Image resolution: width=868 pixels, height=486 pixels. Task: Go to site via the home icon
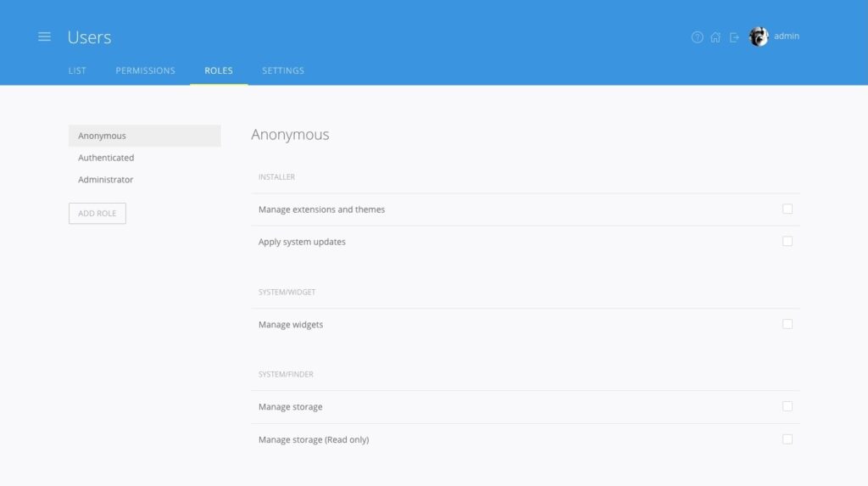coord(715,37)
